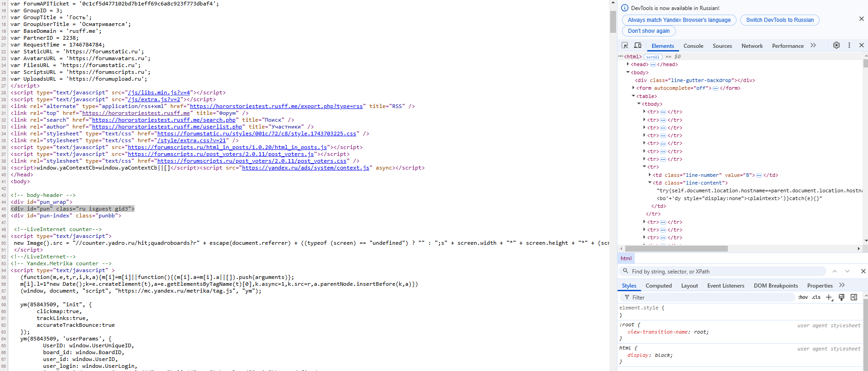Open the yandex.ru context.js link
This screenshot has width=868, height=371.
point(305,168)
